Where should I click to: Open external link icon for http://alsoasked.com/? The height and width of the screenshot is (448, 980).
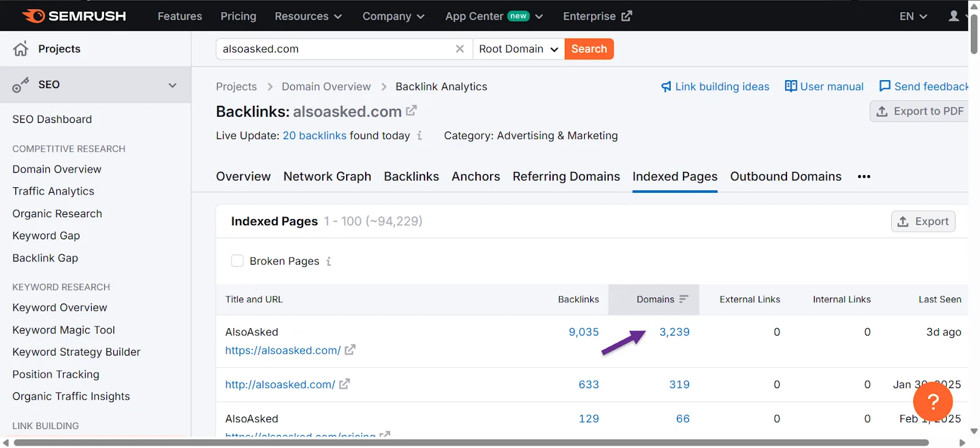pos(344,384)
